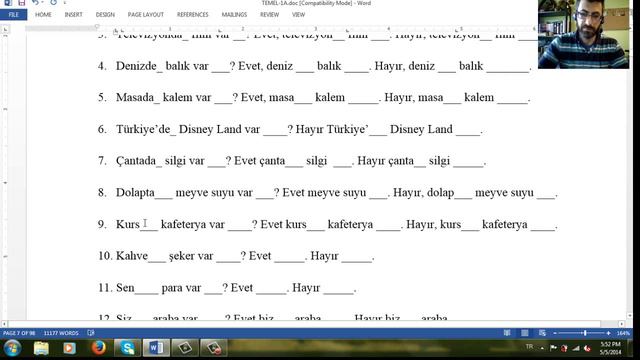Viewport: 640px width, 360px height.
Task: Open the FILE tab
Action: point(13,15)
